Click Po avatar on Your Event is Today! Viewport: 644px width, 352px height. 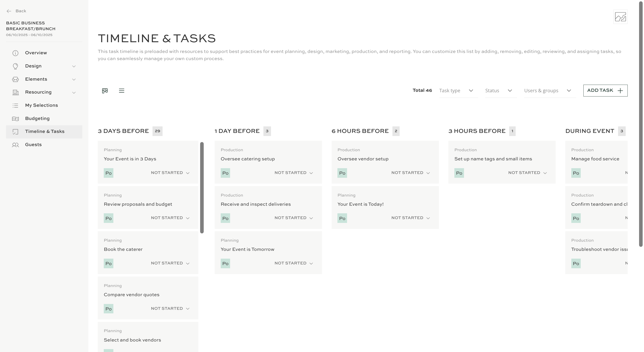(x=342, y=218)
